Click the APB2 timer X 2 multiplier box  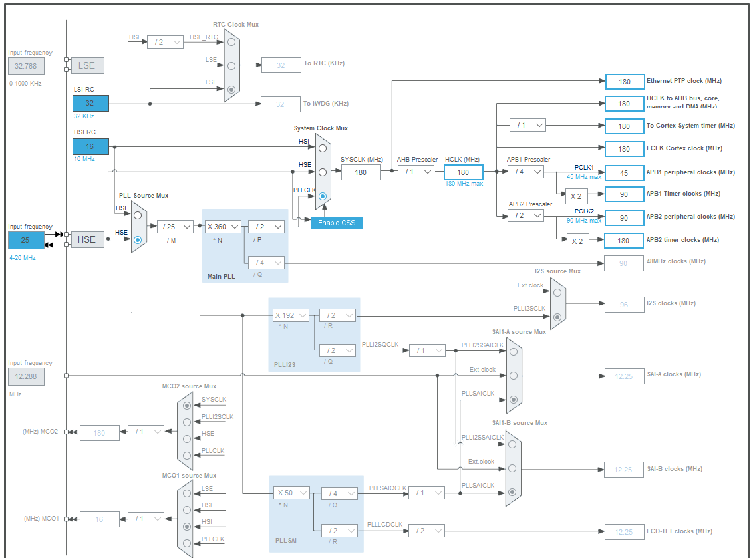(x=577, y=241)
